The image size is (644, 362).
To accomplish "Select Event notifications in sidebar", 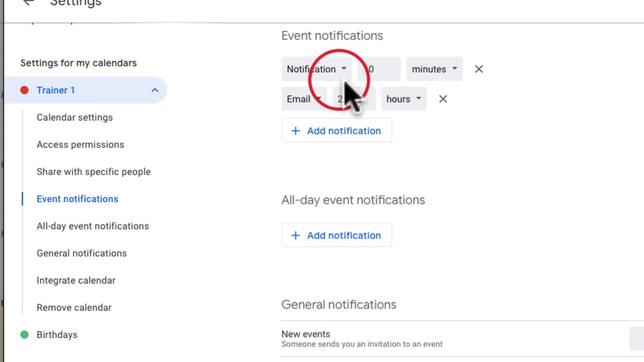I will coord(77,199).
